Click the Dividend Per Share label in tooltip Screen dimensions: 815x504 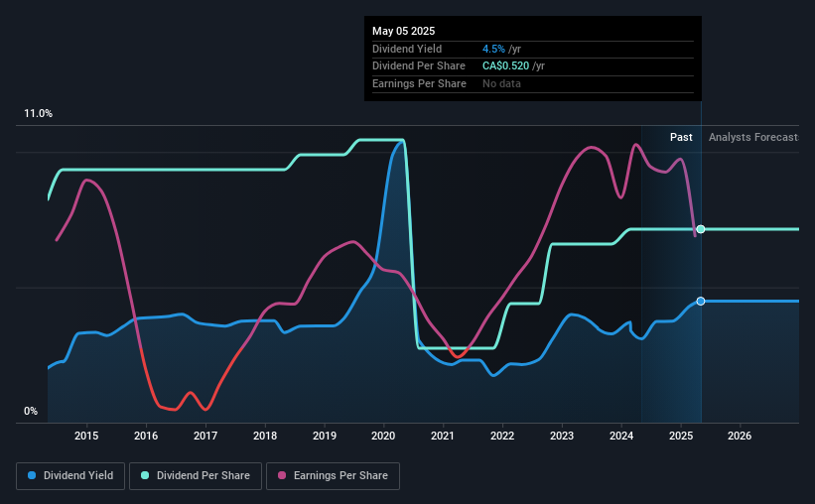pyautogui.click(x=418, y=66)
